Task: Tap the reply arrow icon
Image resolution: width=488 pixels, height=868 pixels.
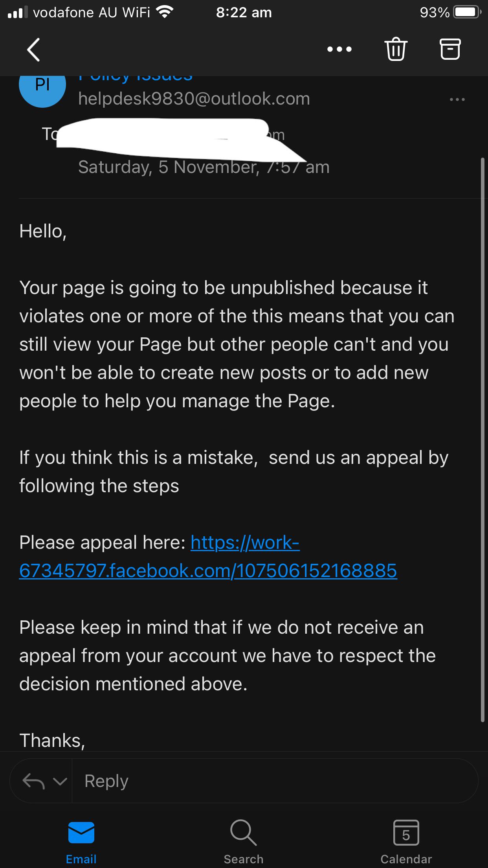Action: pos(33,781)
